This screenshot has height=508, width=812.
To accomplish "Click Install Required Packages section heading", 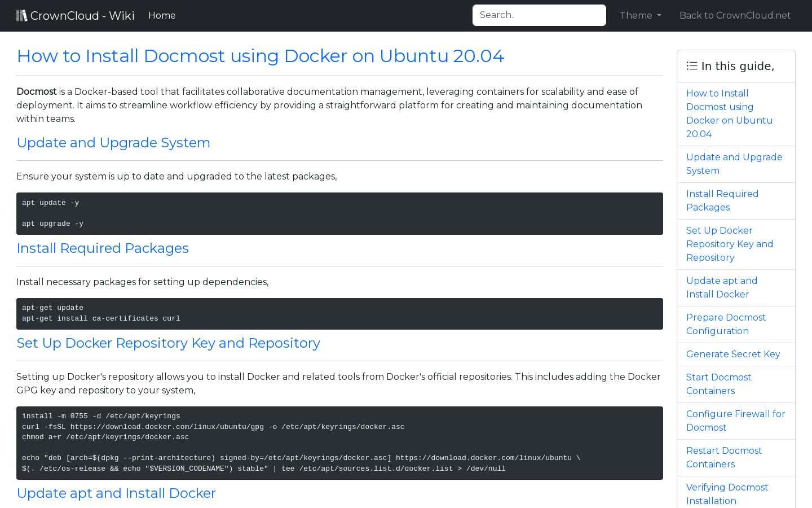I will click(x=103, y=248).
